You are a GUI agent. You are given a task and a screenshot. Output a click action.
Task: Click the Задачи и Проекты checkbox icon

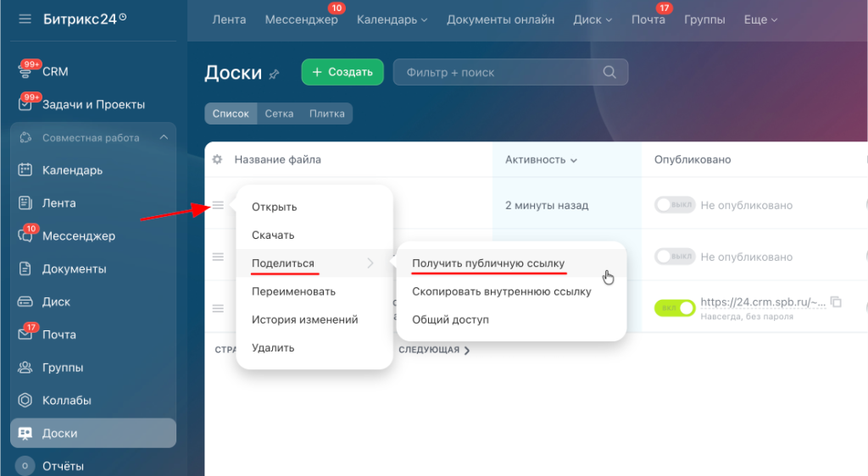[x=25, y=104]
